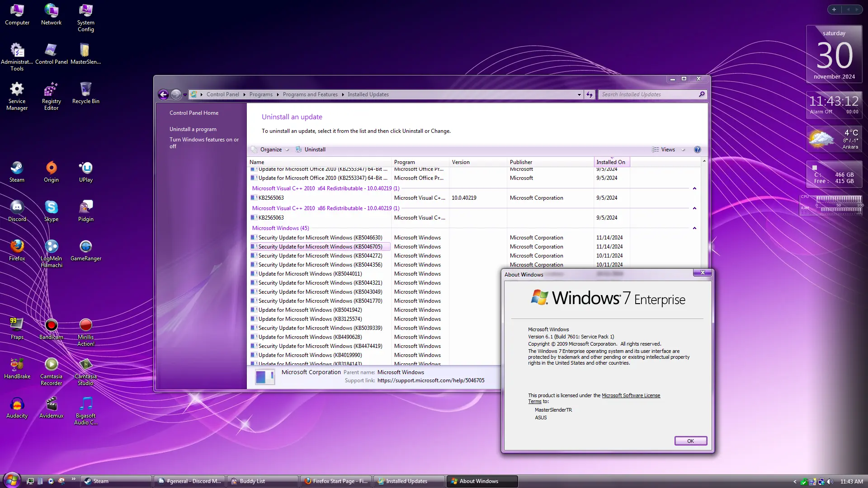868x488 pixels.
Task: Click the volume icon in system tray
Action: [830, 482]
